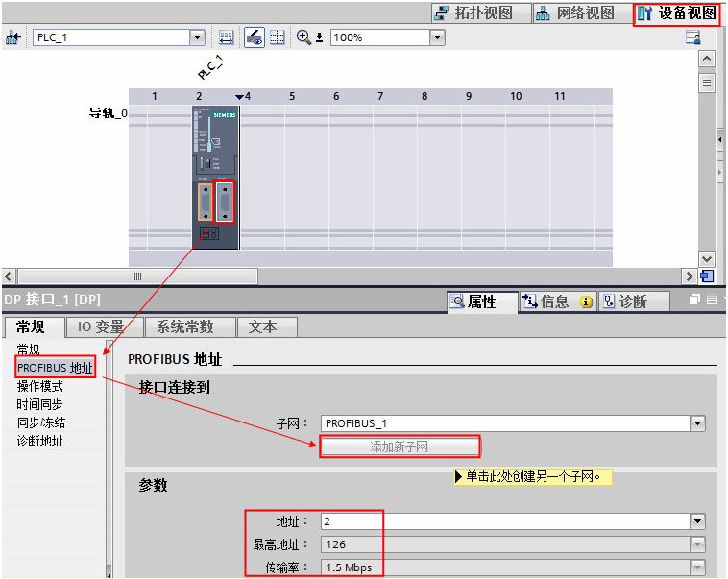
Task: Open the 最高地址 126 dropdown
Action: [x=697, y=544]
